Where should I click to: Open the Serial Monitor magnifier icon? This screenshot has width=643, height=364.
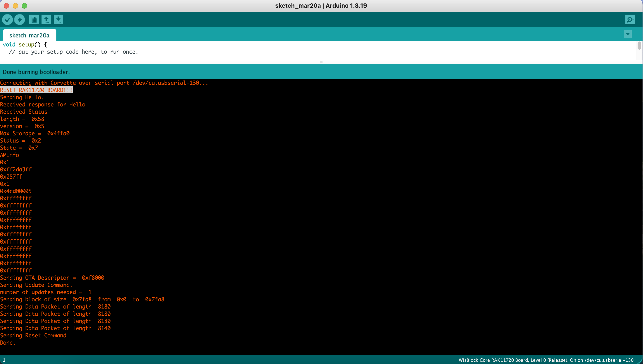point(630,19)
